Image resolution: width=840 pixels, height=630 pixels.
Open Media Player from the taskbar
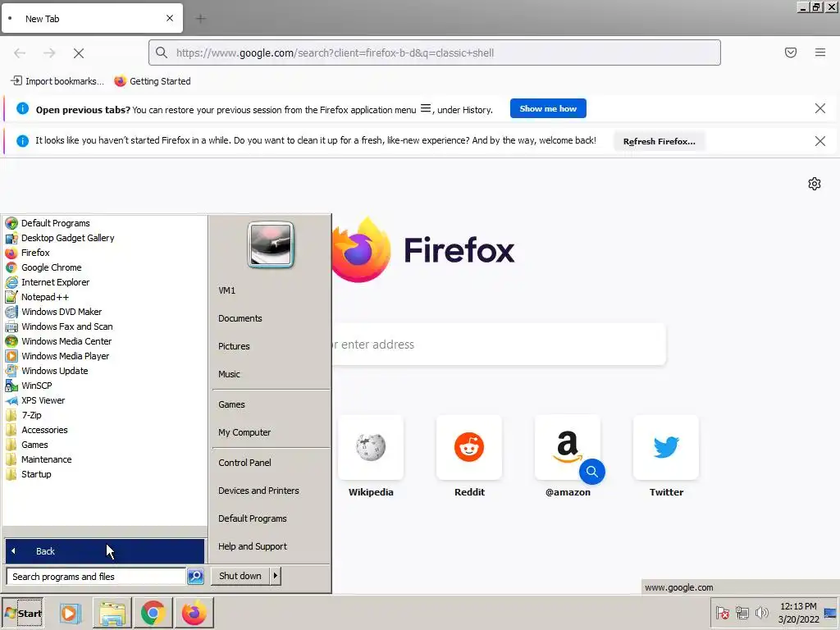(69, 613)
